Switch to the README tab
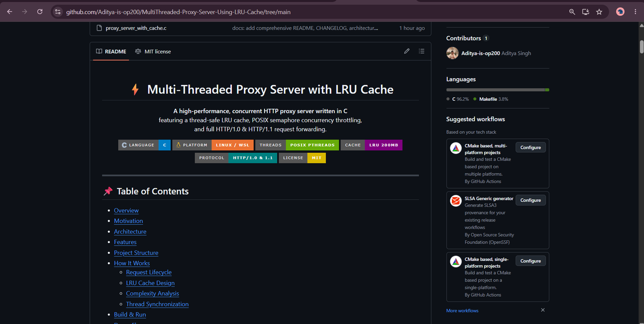The image size is (644, 324). point(111,51)
